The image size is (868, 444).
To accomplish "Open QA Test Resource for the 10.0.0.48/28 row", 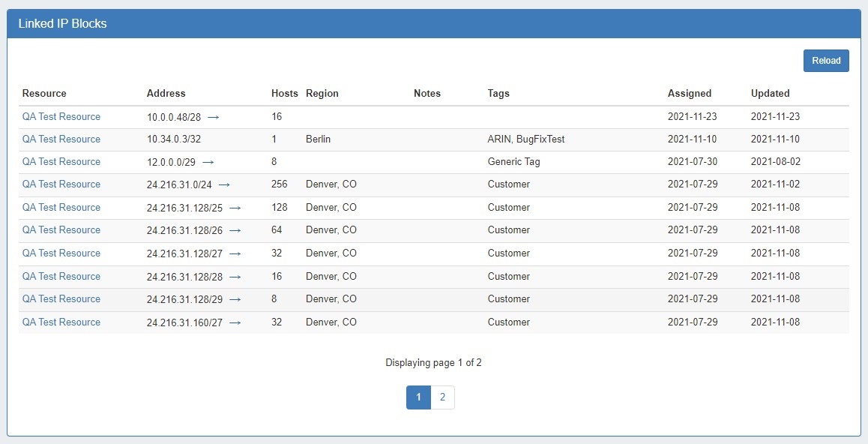I will click(x=61, y=117).
